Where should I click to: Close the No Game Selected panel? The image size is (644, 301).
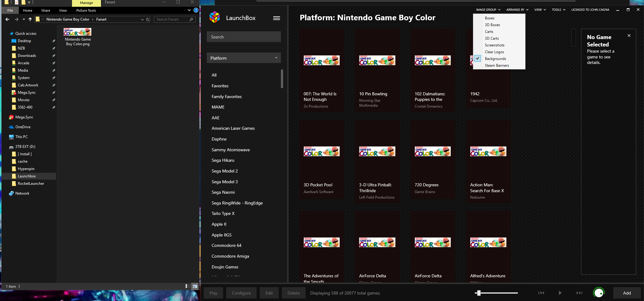pos(629,36)
